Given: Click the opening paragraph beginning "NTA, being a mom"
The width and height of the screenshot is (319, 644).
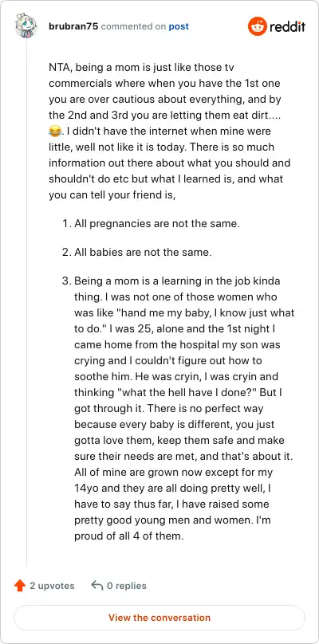Looking at the screenshot, I should point(170,131).
